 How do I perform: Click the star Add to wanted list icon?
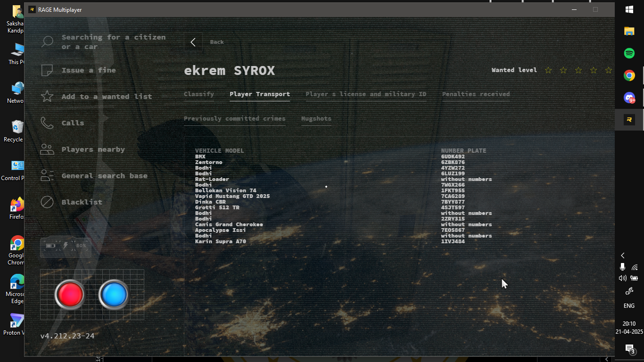(x=47, y=97)
